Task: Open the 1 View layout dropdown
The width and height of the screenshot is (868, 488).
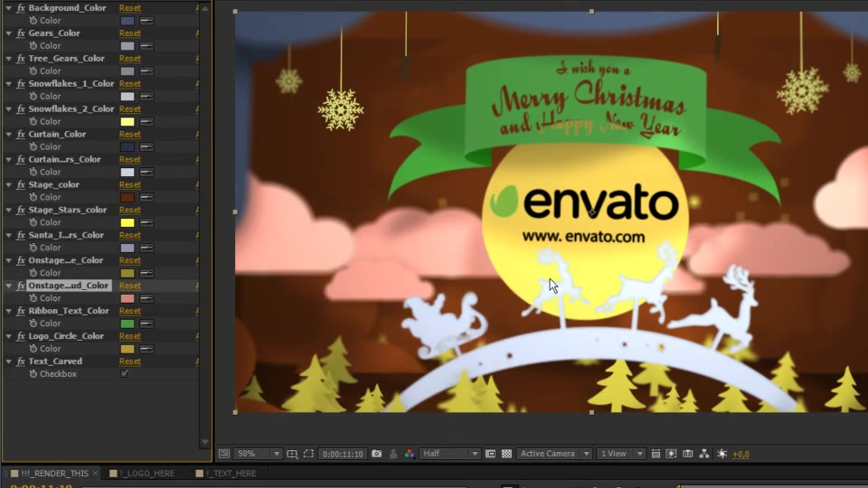Action: [620, 454]
